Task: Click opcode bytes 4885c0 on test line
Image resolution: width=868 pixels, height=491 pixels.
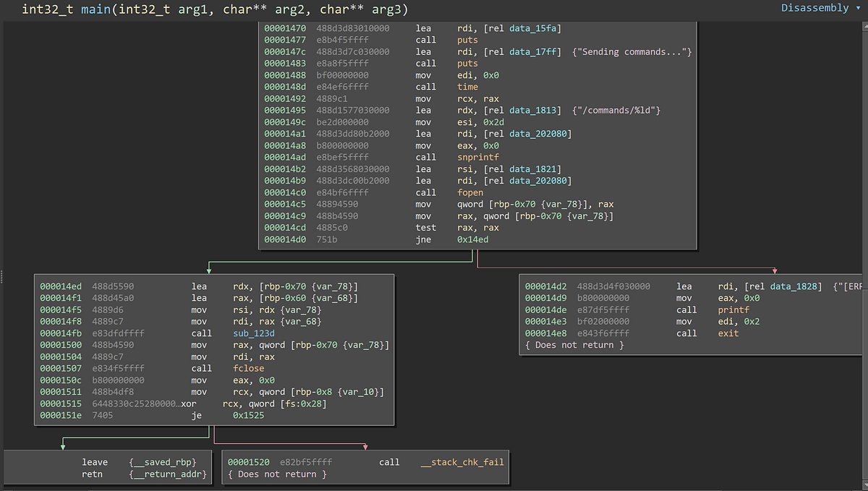Action: pyautogui.click(x=333, y=228)
